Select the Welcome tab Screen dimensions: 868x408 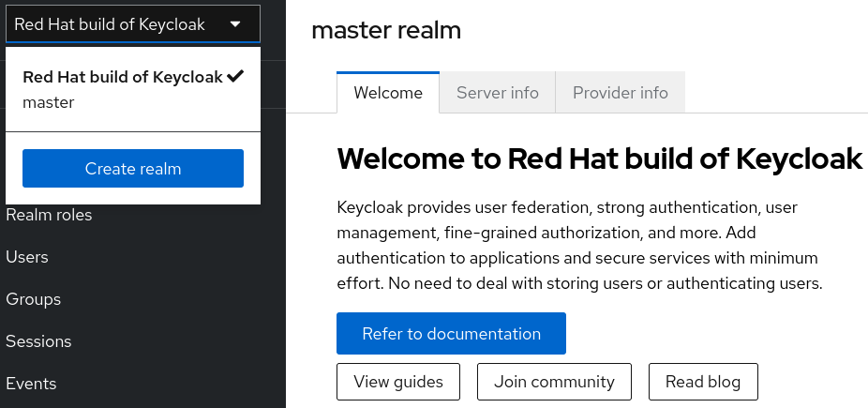pos(387,93)
